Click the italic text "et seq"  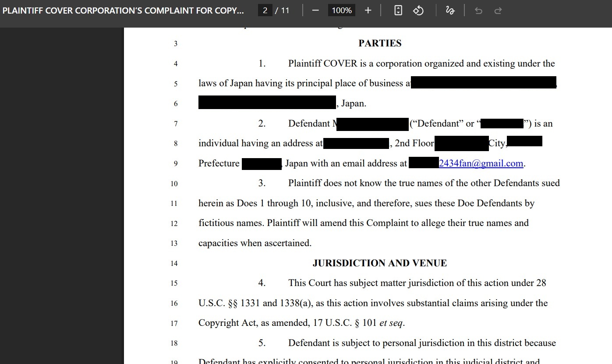pyautogui.click(x=391, y=323)
